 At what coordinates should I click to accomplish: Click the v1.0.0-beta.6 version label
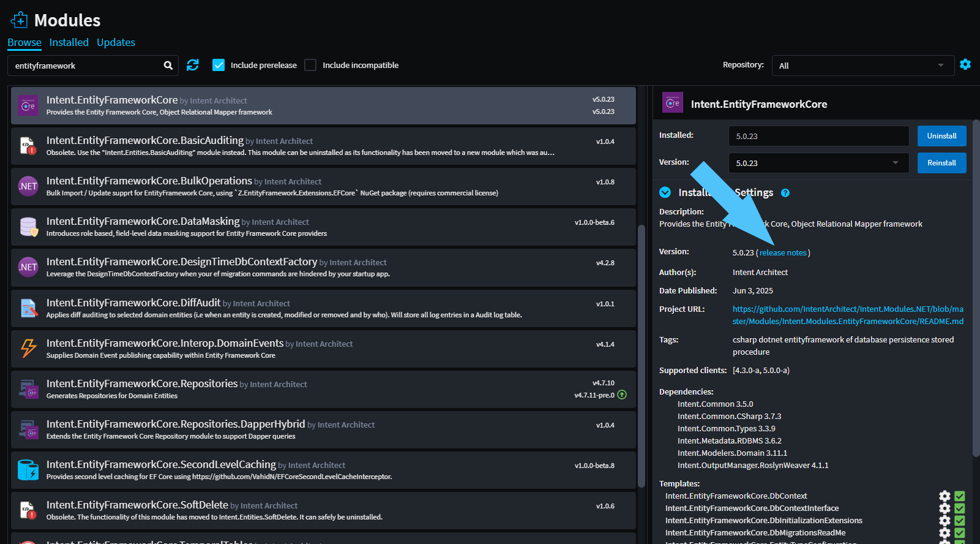tap(594, 222)
